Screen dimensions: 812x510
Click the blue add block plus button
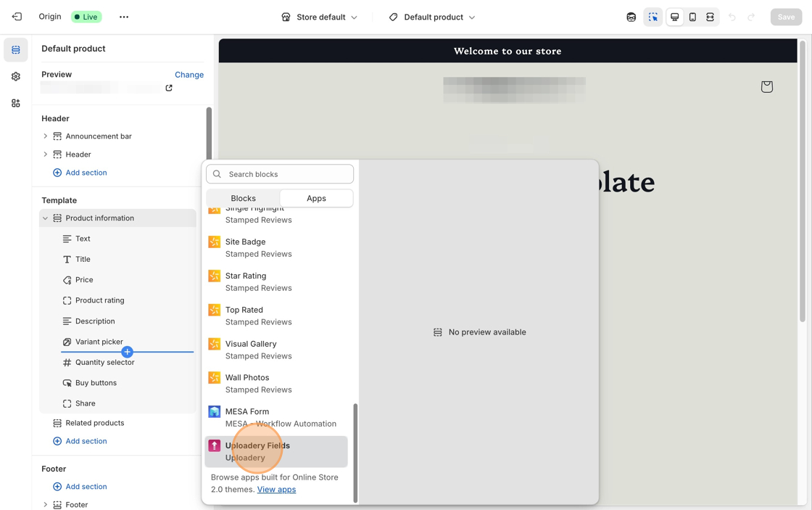(127, 352)
